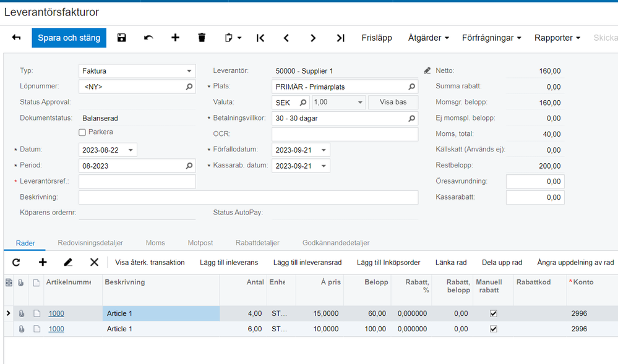This screenshot has width=618, height=364.
Task: Open the Åtgärder menu
Action: 429,38
